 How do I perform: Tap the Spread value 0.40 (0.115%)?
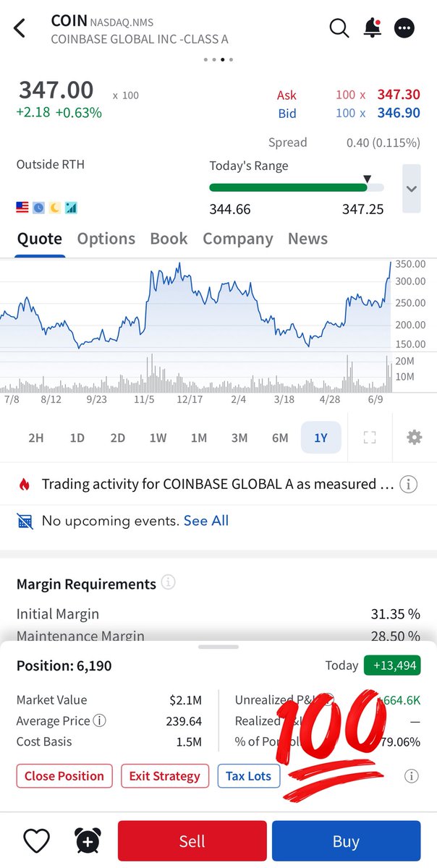383,142
